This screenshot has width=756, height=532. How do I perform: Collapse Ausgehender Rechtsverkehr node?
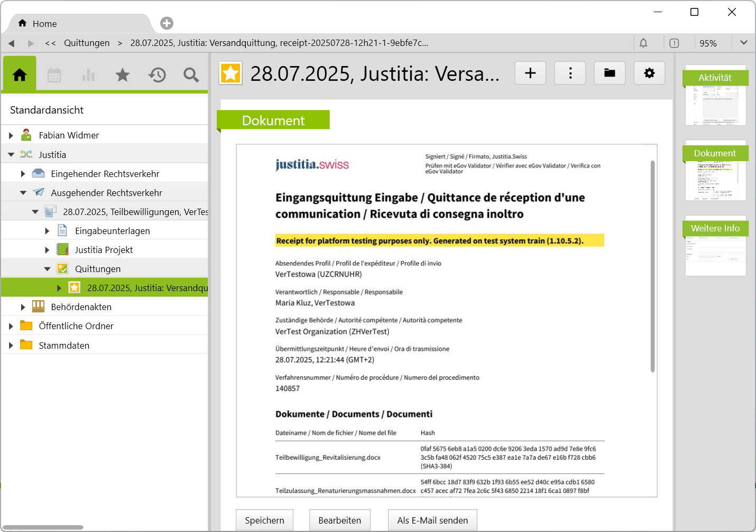coord(23,192)
